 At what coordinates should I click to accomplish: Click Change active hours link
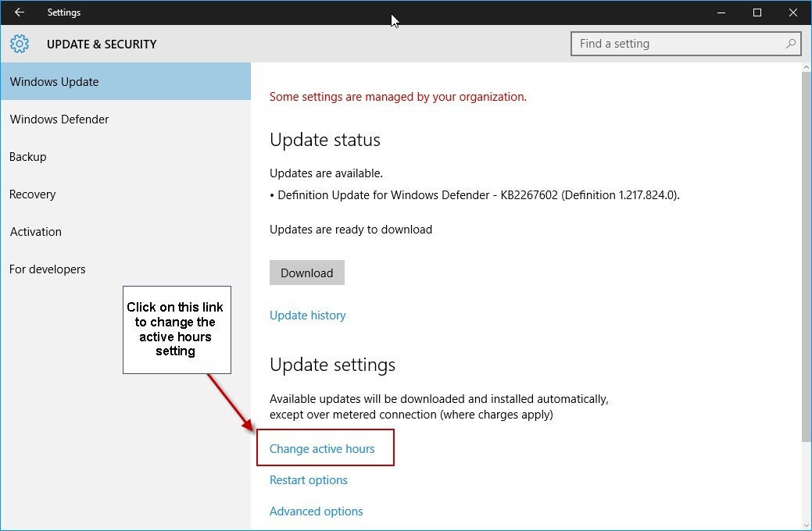pyautogui.click(x=321, y=449)
